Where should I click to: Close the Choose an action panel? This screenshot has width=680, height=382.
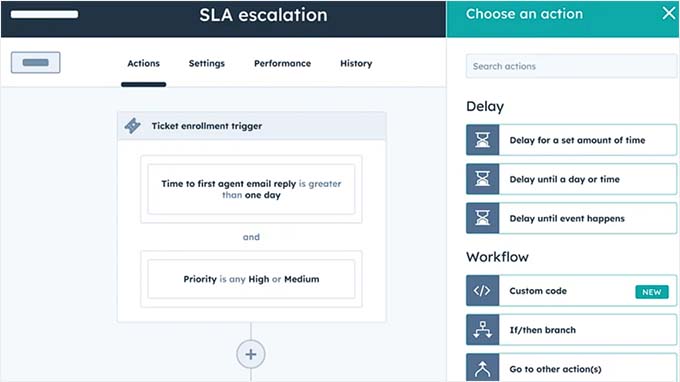click(x=669, y=13)
